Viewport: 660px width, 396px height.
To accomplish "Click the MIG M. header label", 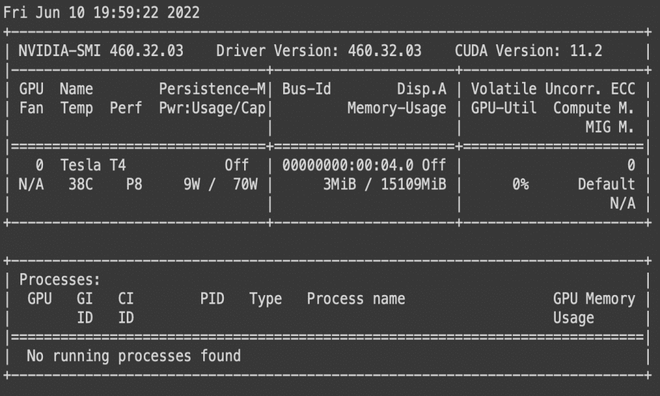I will tap(609, 127).
